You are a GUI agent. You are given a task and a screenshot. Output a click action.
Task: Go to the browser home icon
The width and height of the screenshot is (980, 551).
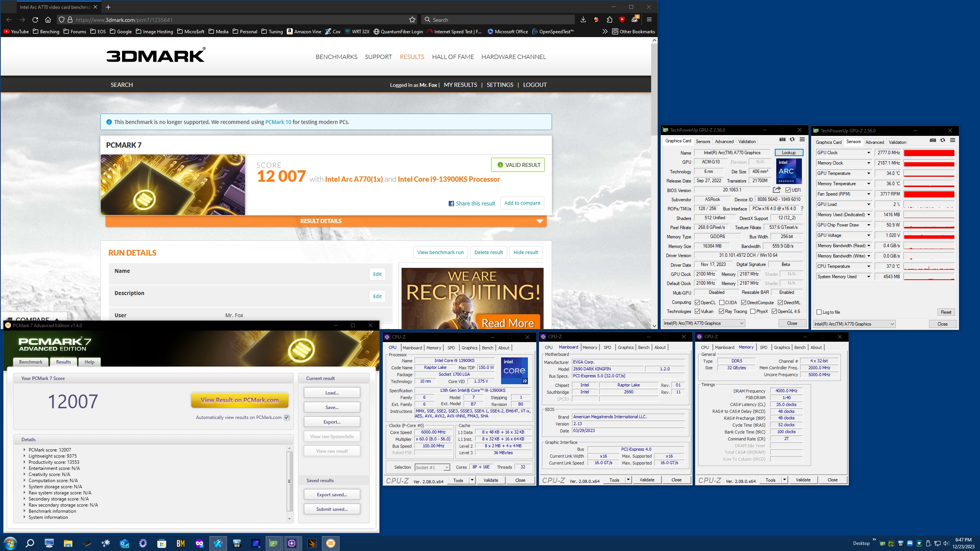48,20
